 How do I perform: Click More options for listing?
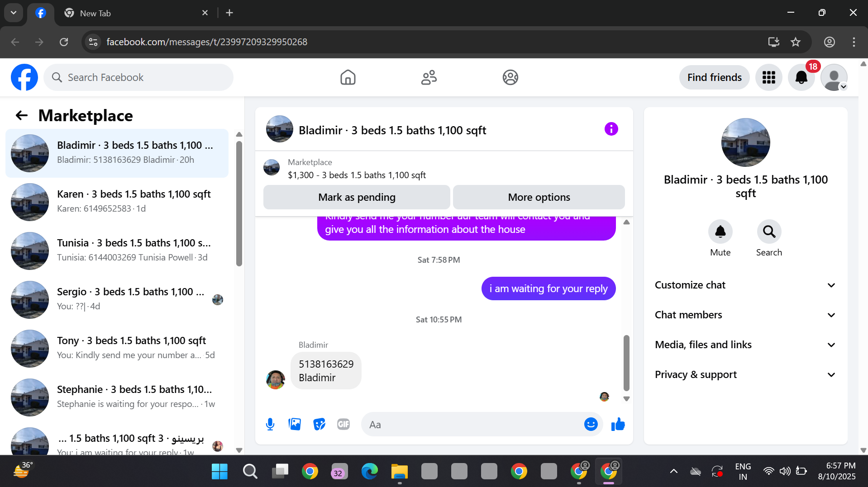(539, 197)
